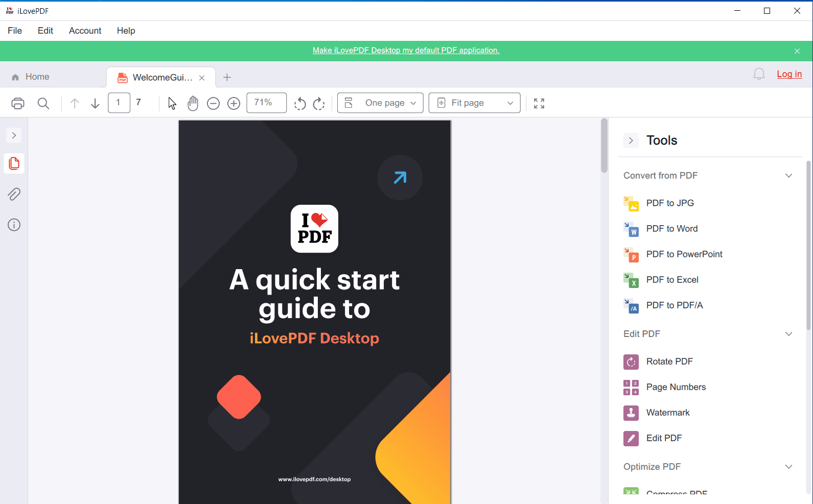
Task: Show document info panel
Action: pyautogui.click(x=14, y=225)
